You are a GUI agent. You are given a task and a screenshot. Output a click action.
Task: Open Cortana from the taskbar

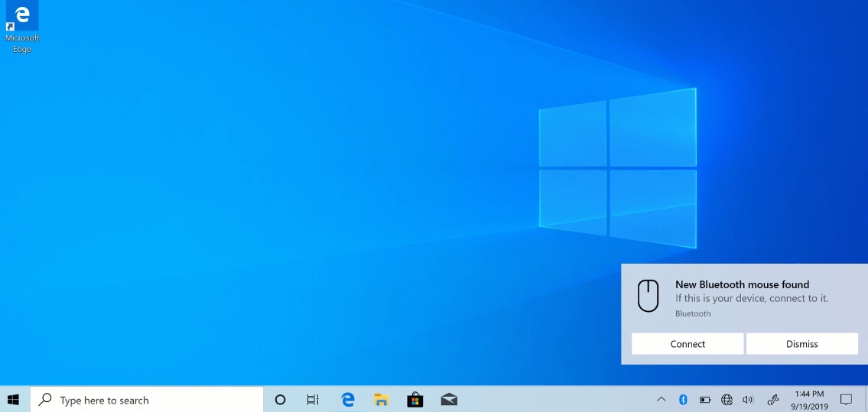pos(280,399)
